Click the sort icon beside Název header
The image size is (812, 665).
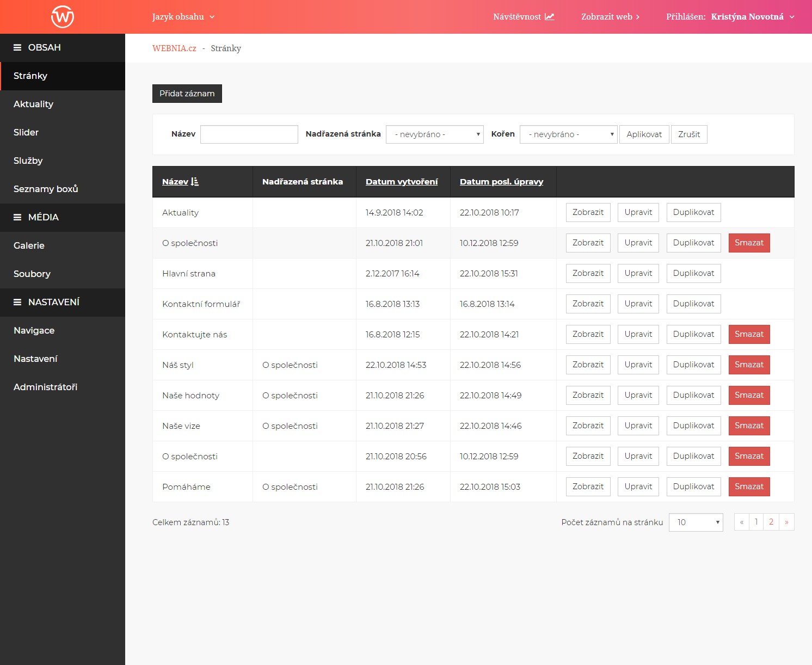coord(195,182)
